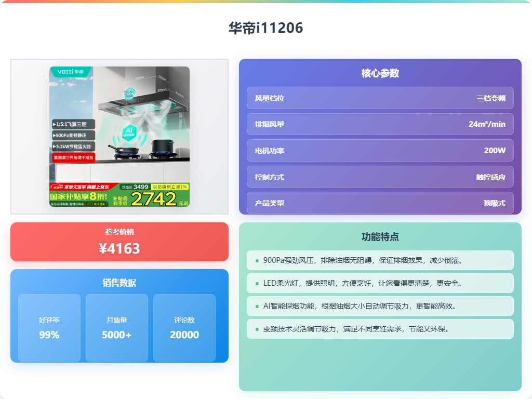The height and width of the screenshot is (399, 532).
Task: Click the 变频技术灵活调节吸力 feature item
Action: coord(380,329)
